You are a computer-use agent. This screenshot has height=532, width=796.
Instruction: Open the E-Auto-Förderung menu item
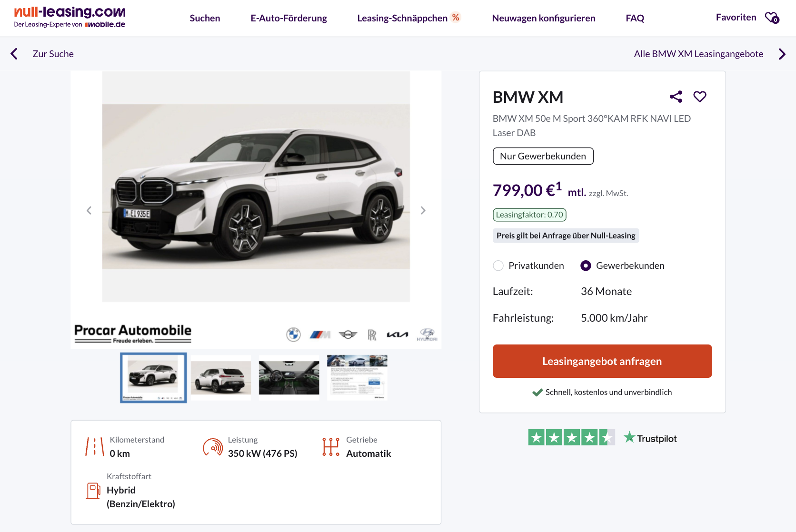(289, 18)
